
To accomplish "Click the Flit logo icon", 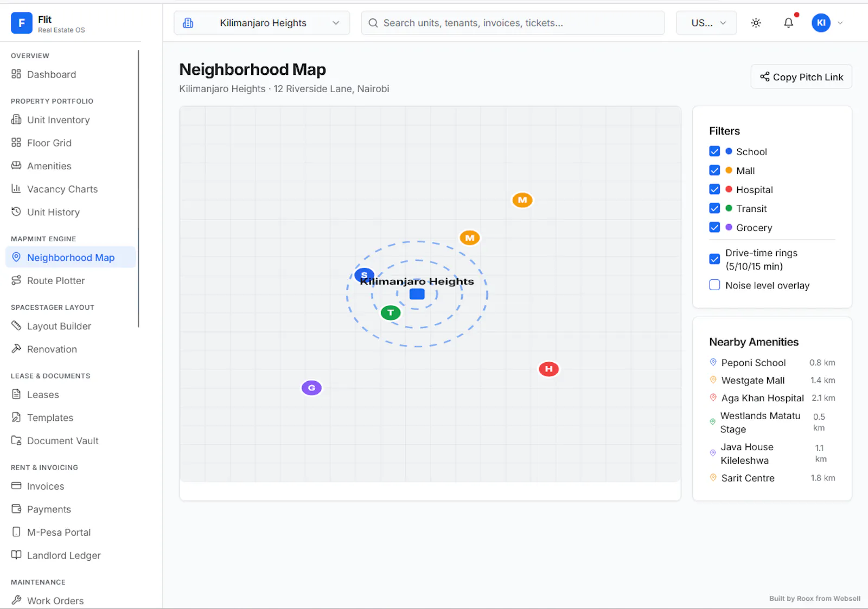I will 22,23.
